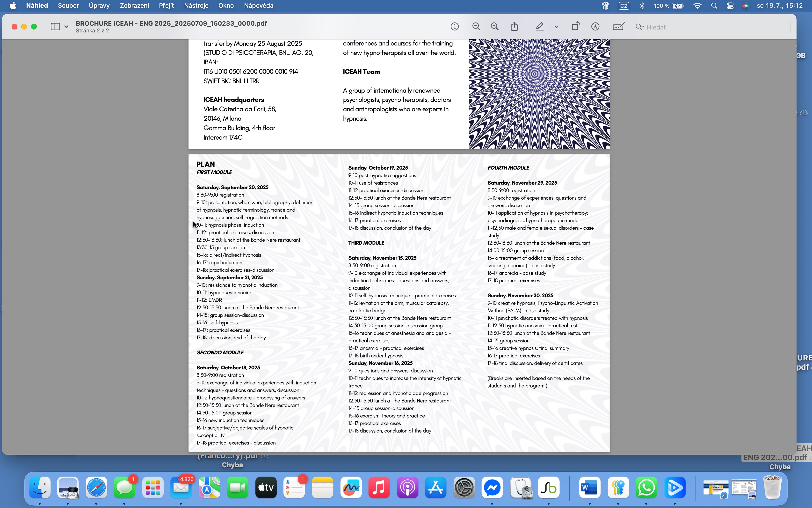Viewport: 812px width, 508px height.
Task: Rotate the page with the toolbar icon
Action: [575, 26]
